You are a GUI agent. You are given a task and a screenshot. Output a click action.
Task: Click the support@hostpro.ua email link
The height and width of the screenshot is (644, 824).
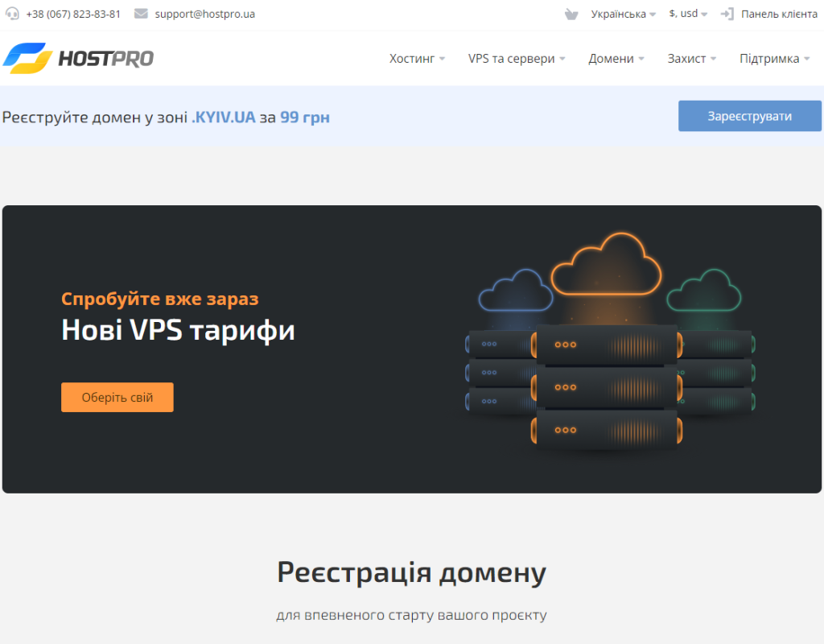[204, 14]
